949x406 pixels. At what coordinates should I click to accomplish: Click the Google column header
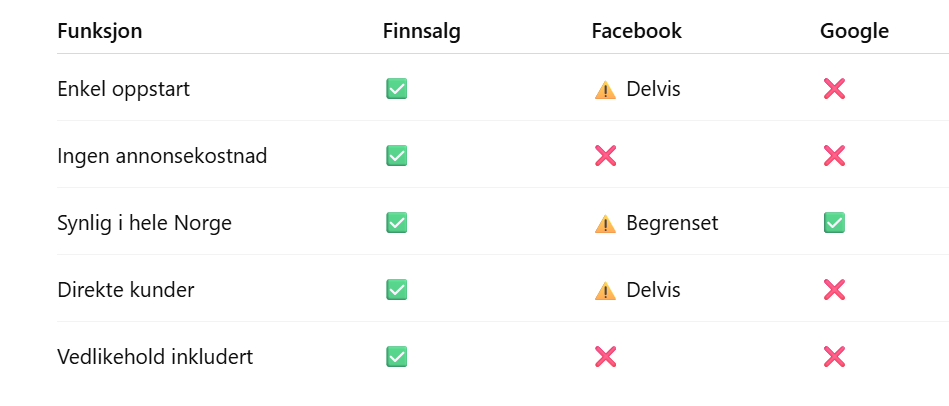(854, 31)
